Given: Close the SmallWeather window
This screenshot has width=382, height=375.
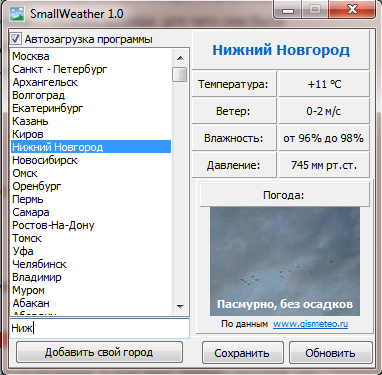Looking at the screenshot, I should pyautogui.click(x=352, y=10).
